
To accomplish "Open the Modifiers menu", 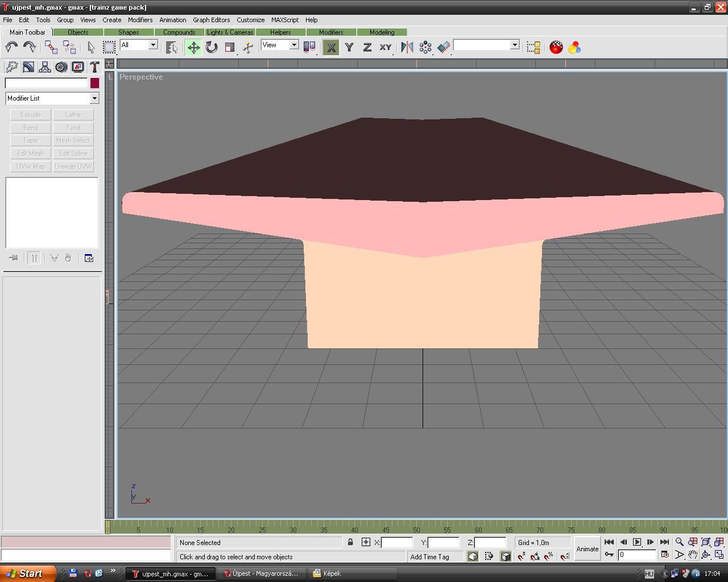I will tap(140, 20).
